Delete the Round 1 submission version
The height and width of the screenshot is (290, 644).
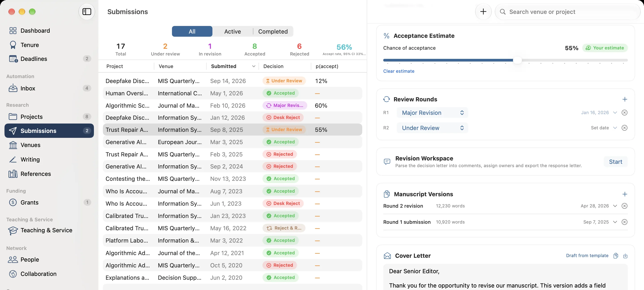click(x=625, y=222)
